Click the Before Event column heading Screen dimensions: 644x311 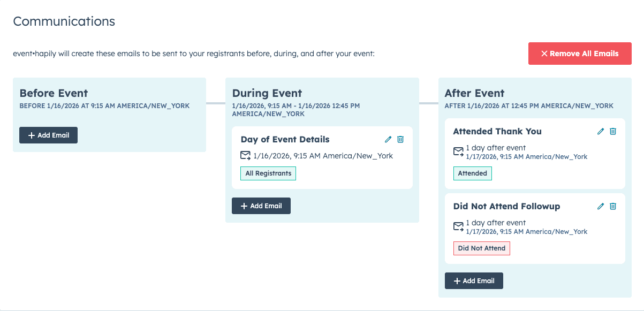(x=54, y=93)
